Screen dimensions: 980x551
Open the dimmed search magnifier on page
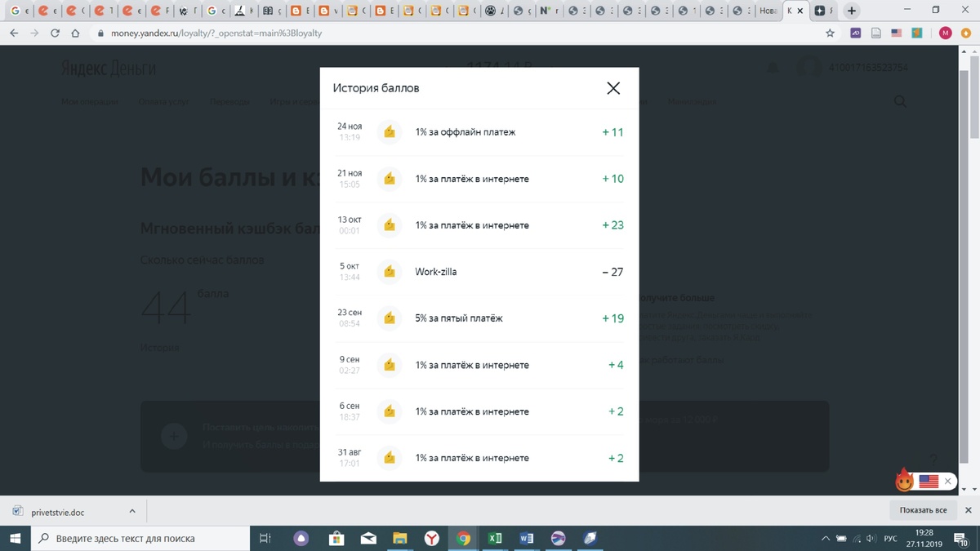point(900,101)
